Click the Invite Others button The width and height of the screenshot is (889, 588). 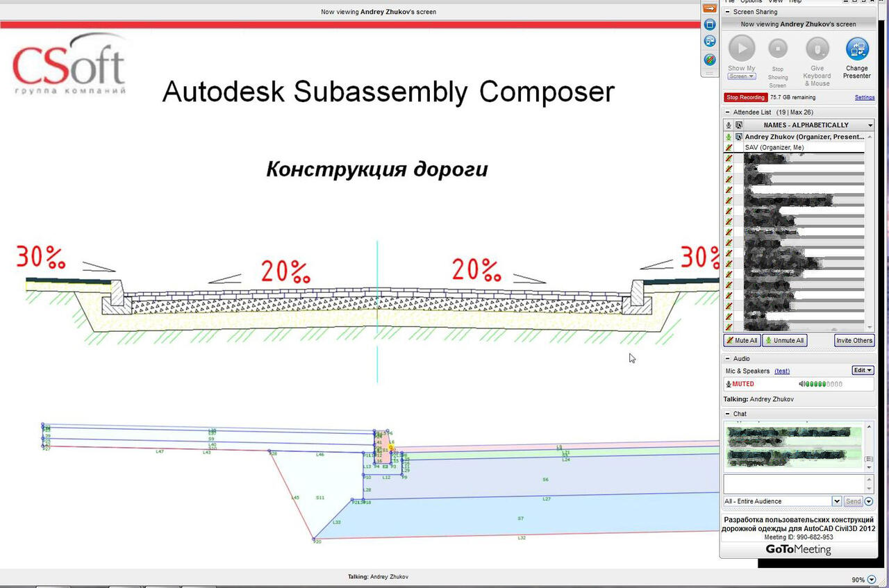tap(854, 340)
